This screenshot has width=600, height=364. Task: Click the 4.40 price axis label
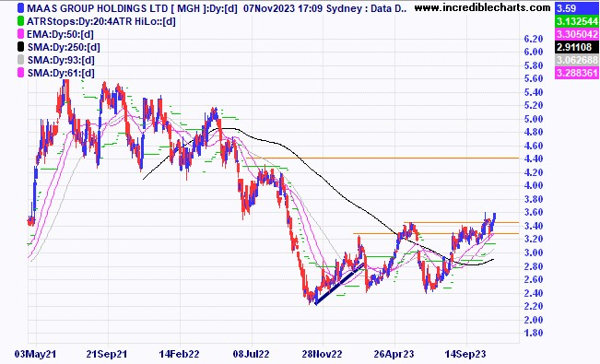[534, 159]
